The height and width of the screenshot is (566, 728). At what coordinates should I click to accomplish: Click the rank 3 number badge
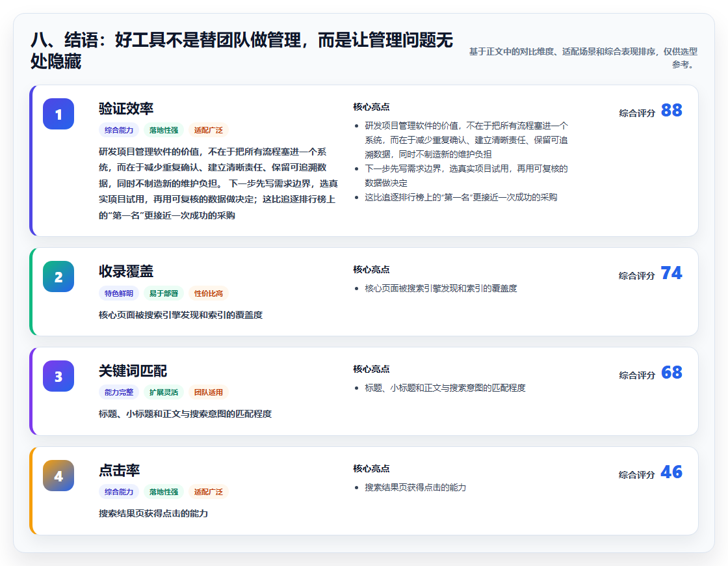coord(58,376)
